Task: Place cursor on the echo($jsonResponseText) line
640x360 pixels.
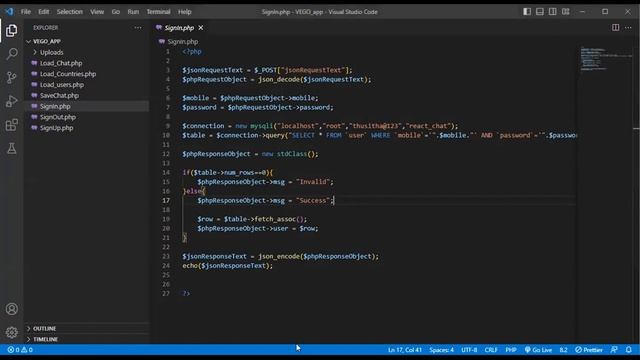Action: (227, 266)
